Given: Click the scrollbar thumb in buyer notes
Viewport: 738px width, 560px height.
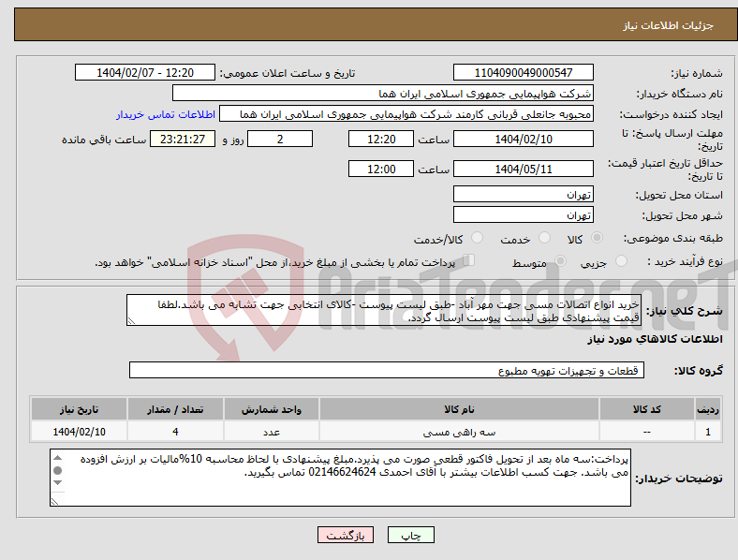Looking at the screenshot, I should pyautogui.click(x=57, y=470).
